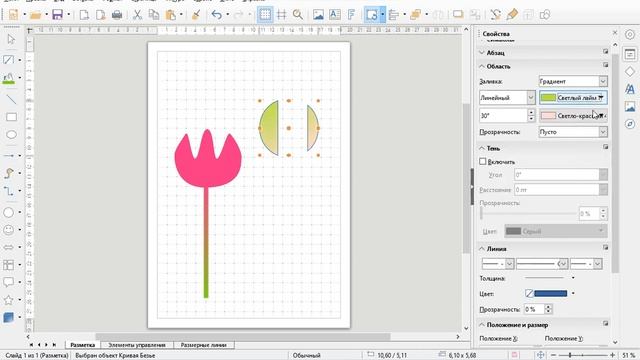The width and height of the screenshot is (640, 360).
Task: Toggle the Shadow icon in the toolbar
Action: [458, 15]
